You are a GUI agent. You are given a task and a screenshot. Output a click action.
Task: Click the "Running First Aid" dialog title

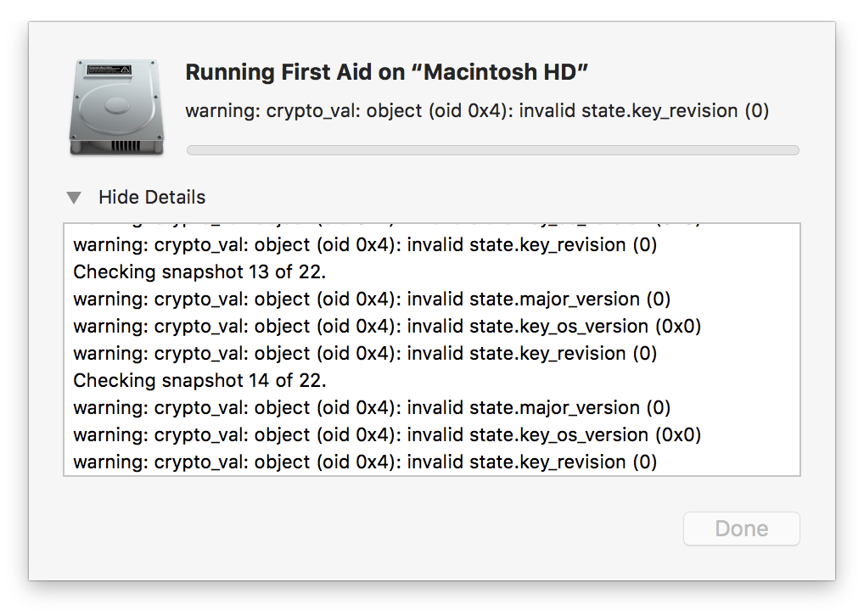387,72
